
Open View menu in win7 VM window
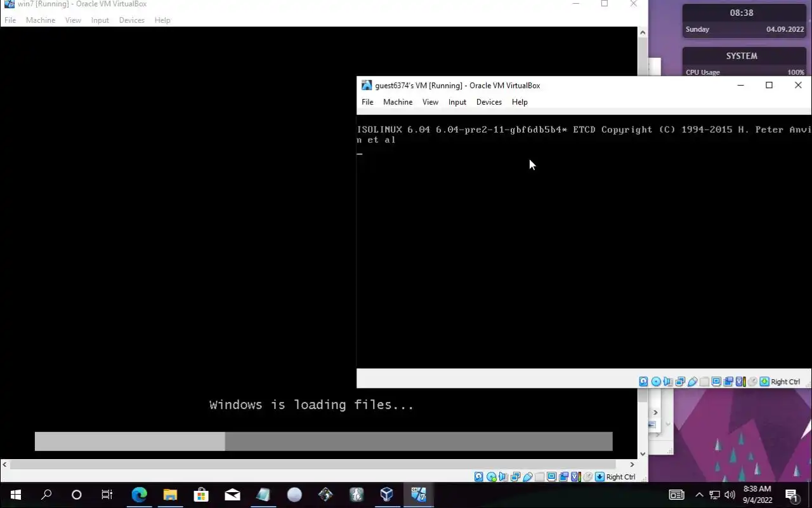73,20
